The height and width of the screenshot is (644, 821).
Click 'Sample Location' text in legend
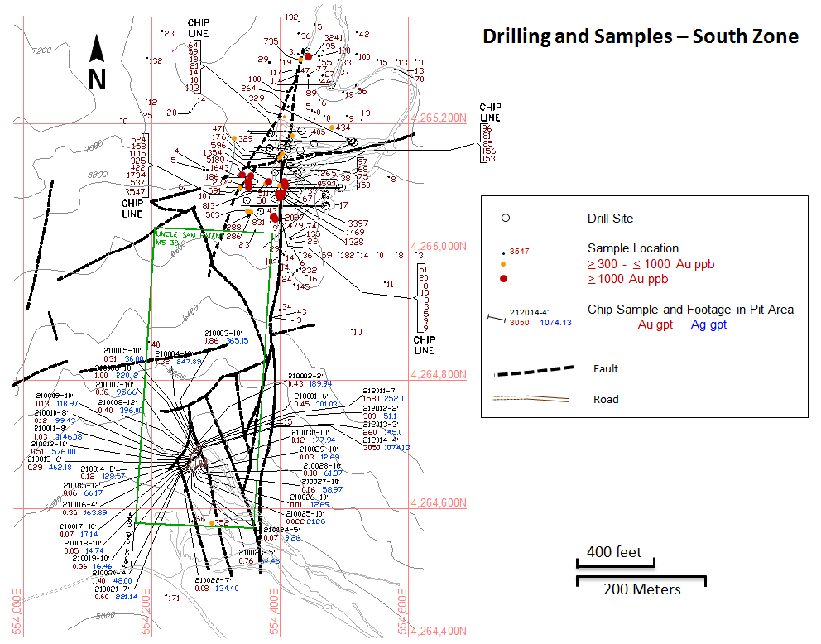[632, 248]
